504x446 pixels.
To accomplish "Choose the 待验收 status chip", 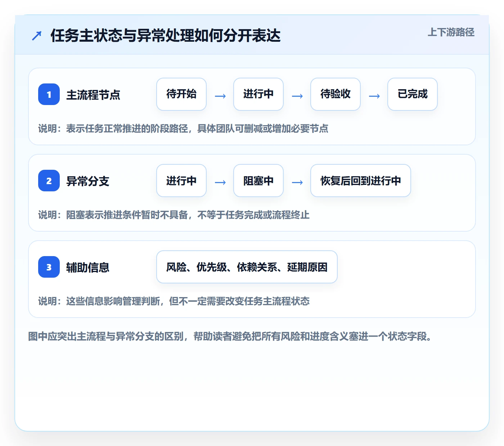I will coord(336,94).
